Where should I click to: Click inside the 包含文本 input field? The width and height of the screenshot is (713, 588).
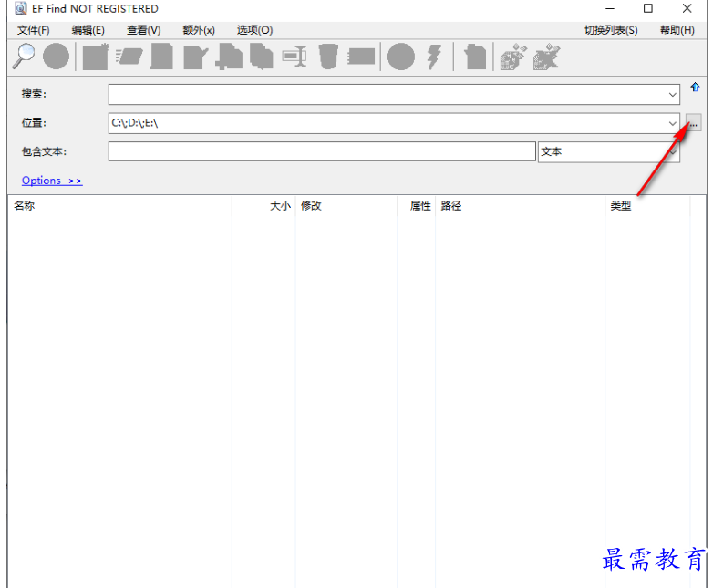(x=322, y=151)
